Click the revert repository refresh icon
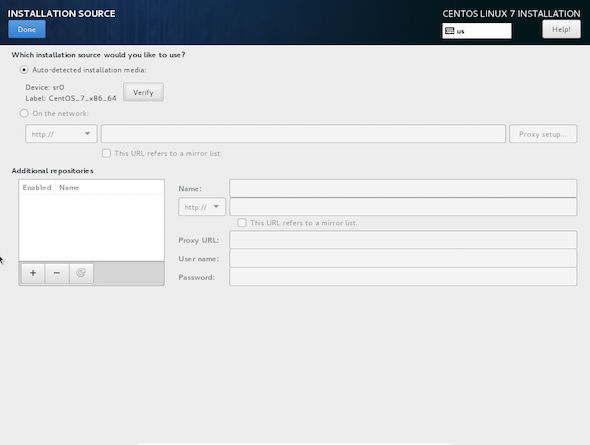 81,273
